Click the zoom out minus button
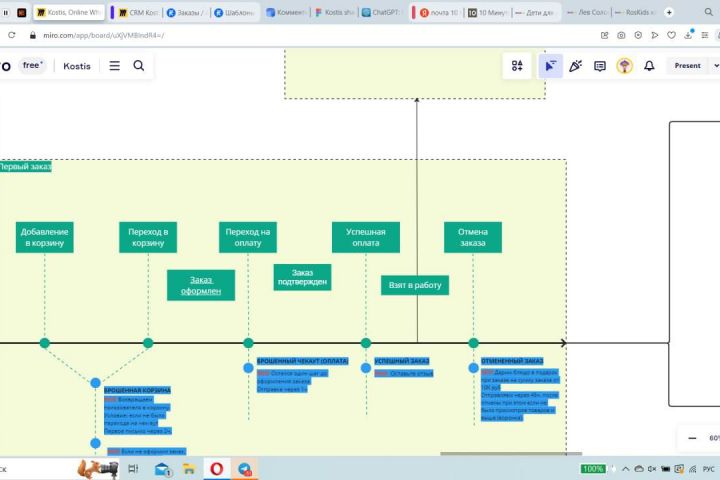Image resolution: width=720 pixels, height=480 pixels. click(x=692, y=438)
